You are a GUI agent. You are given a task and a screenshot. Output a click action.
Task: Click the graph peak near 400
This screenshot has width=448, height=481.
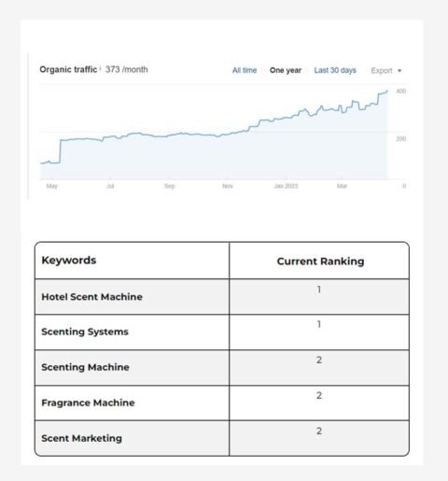[x=387, y=91]
